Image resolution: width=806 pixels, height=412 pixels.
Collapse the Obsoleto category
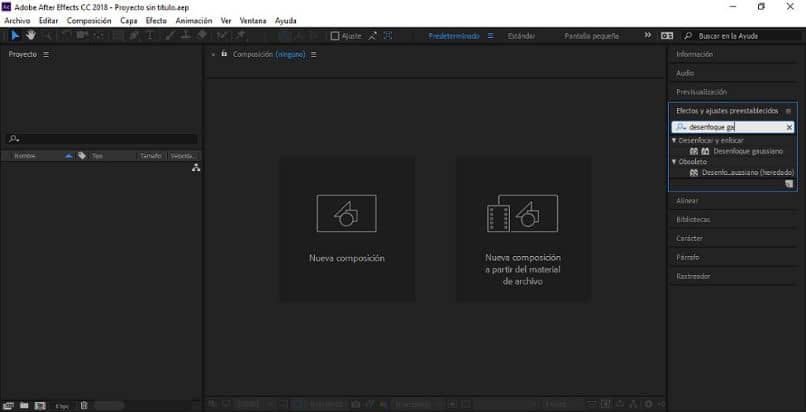pos(674,161)
